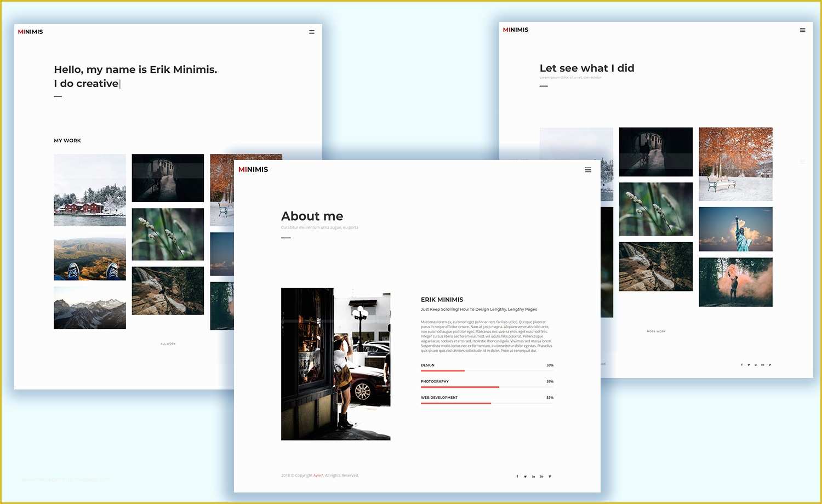Click the red 'MI' in the top-right MINIMIS logo
Image resolution: width=822 pixels, height=504 pixels.
(506, 30)
